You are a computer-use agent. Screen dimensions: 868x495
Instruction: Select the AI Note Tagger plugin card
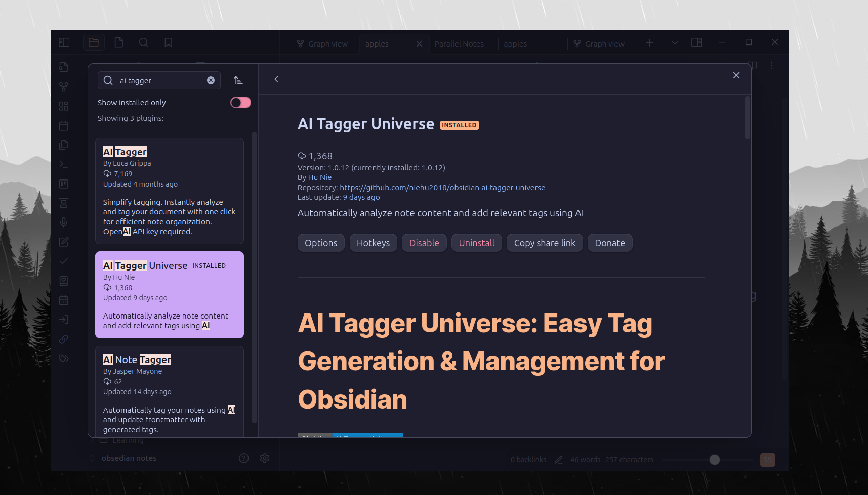[170, 391]
